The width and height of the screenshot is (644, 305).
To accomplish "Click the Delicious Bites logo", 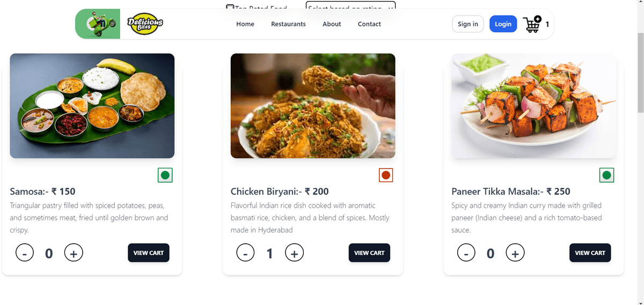I will (145, 24).
